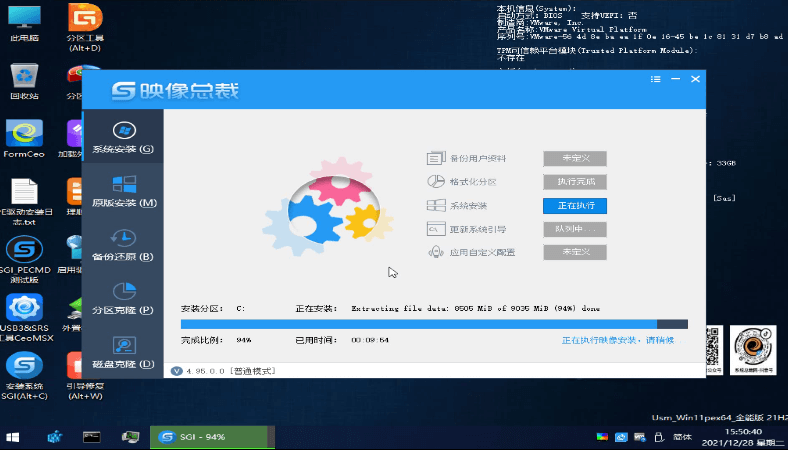Click the 执行完成 status button
The height and width of the screenshot is (450, 788).
pyautogui.click(x=575, y=182)
